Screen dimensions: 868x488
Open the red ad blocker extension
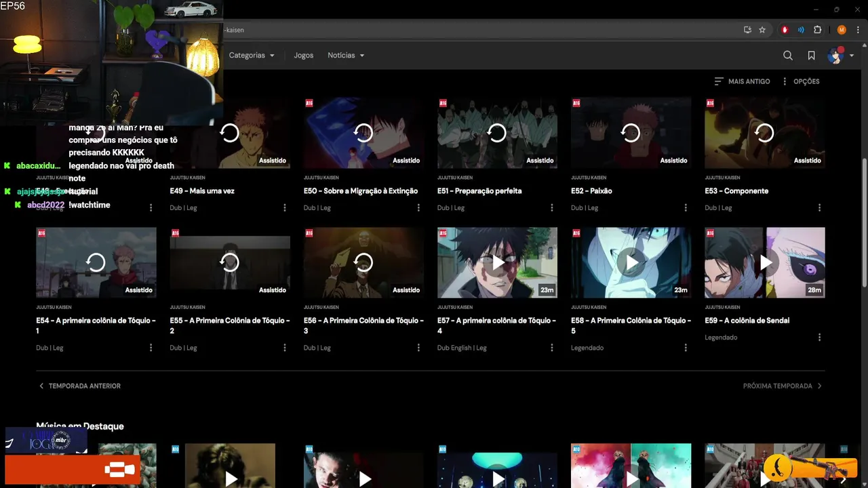785,30
